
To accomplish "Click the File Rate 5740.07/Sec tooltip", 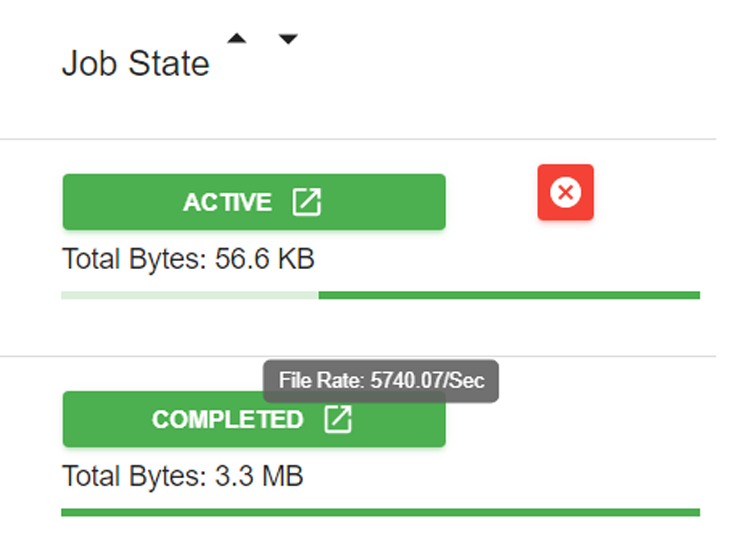I will click(x=381, y=381).
